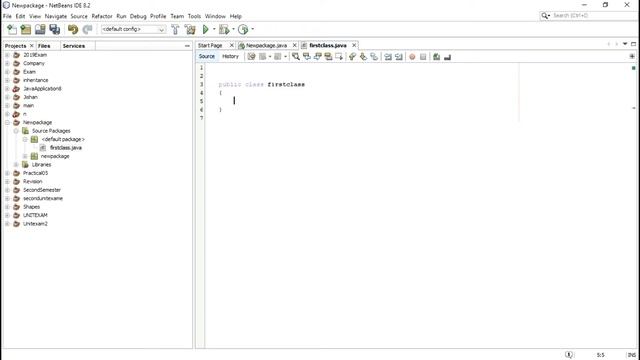
Task: Open the File menu
Action: click(x=7, y=16)
